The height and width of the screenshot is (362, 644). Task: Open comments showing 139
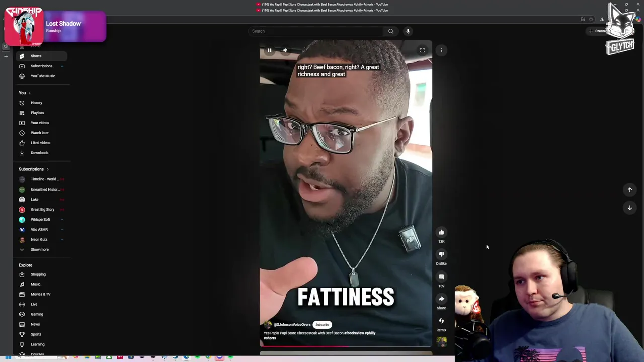pyautogui.click(x=441, y=277)
